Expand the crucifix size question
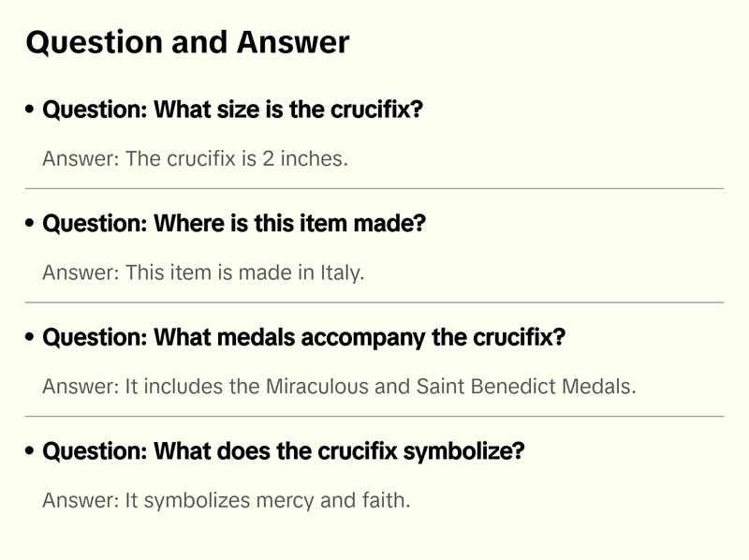Screen dimensions: 749x560 click(232, 110)
